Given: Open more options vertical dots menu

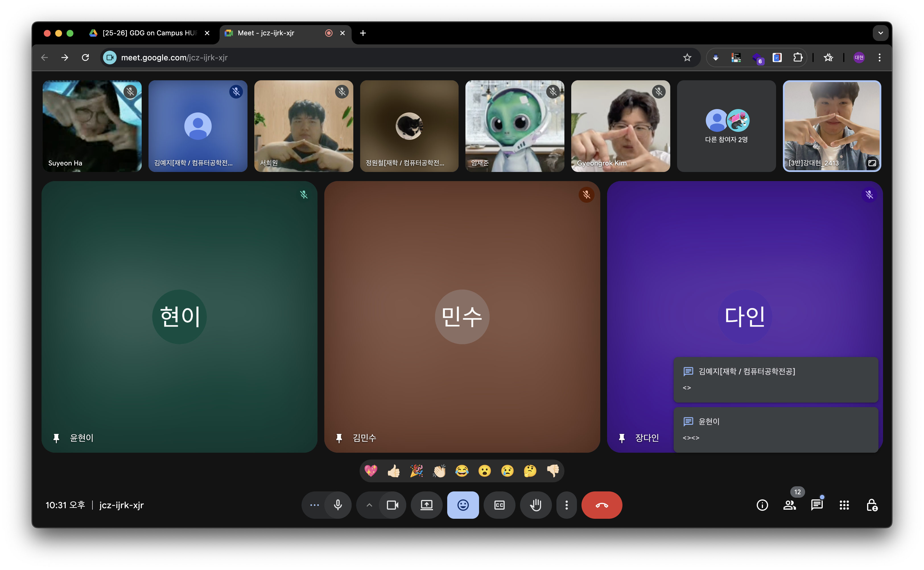Looking at the screenshot, I should [x=566, y=505].
